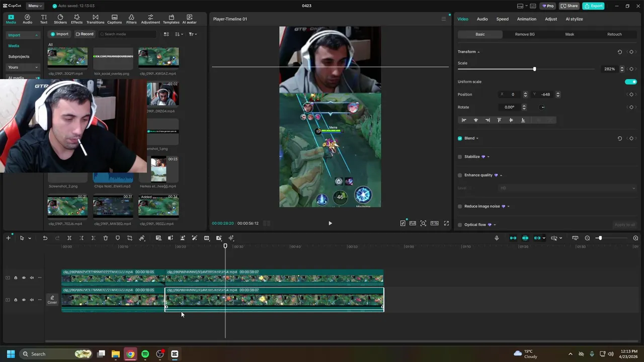Delete the selected timeline clip

pos(106,238)
